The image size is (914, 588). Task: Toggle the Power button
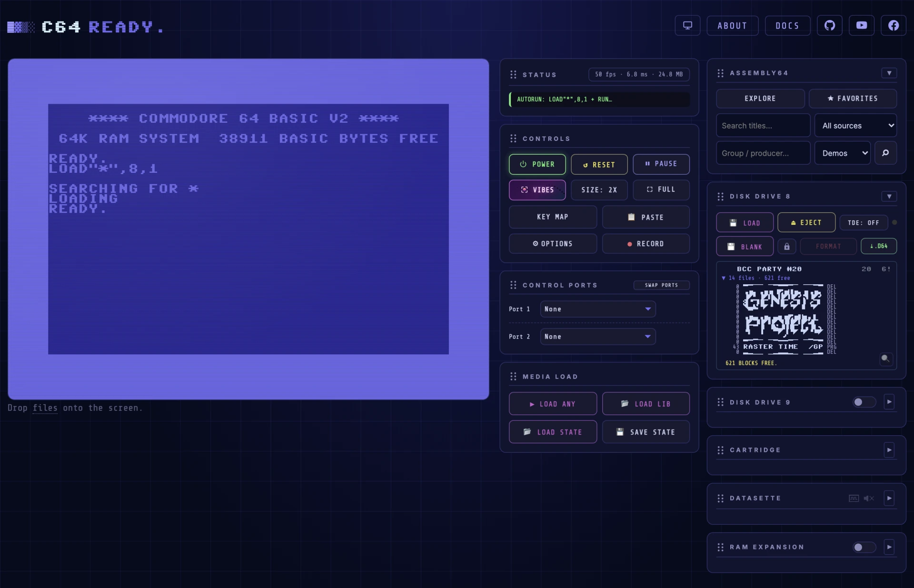(x=537, y=164)
